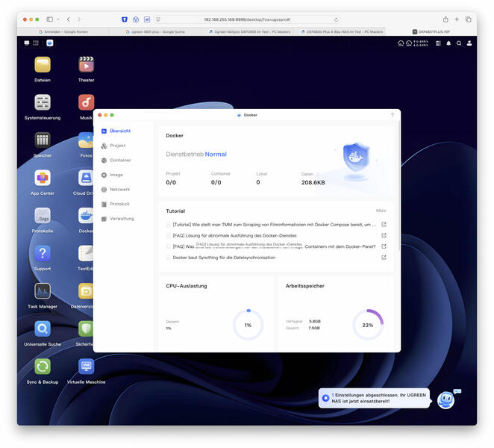Open the Systemsteuerung desktop icon
Image resolution: width=494 pixels, height=448 pixels.
click(x=43, y=103)
